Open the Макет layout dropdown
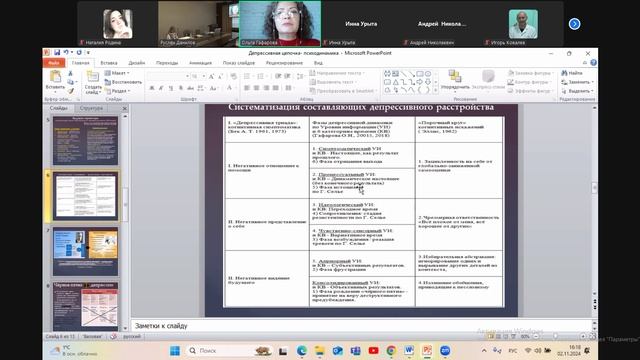 (117, 73)
